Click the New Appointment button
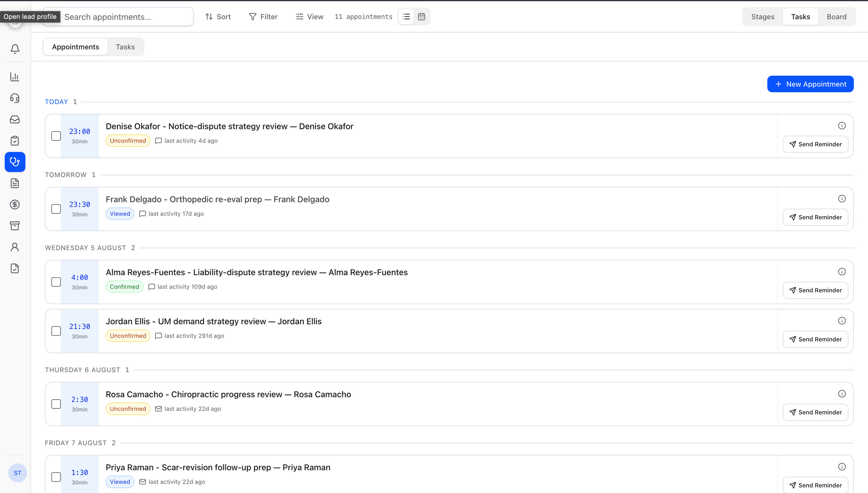The image size is (868, 493). tap(810, 84)
